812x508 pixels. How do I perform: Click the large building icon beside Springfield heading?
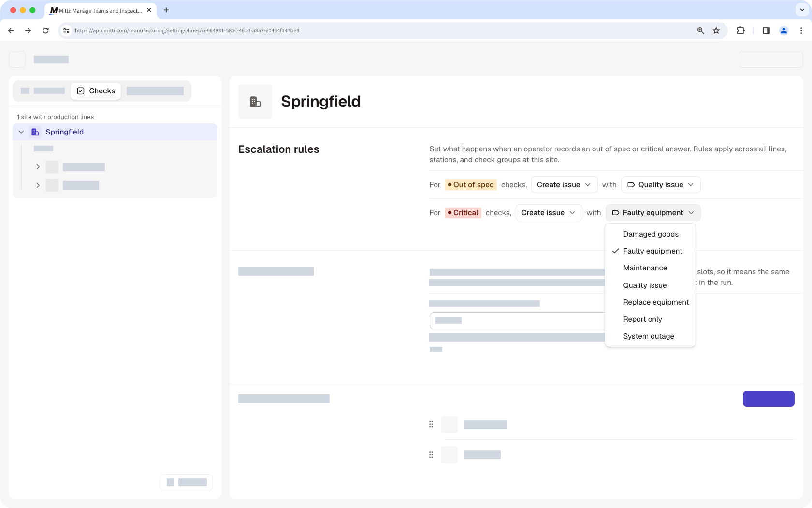pyautogui.click(x=255, y=102)
